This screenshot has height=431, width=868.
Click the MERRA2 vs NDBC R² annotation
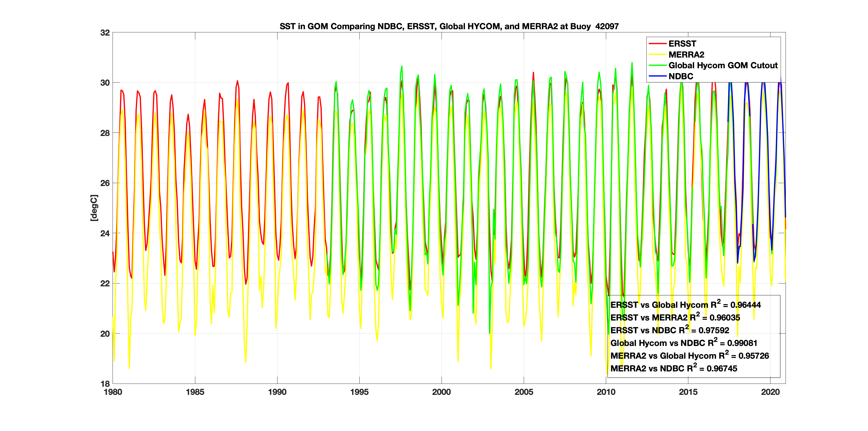673,368
